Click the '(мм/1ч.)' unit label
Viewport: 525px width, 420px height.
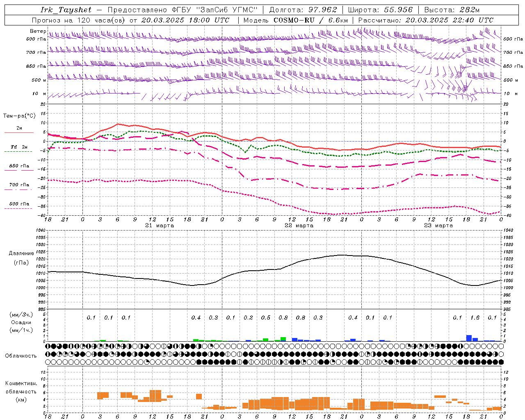point(21,330)
